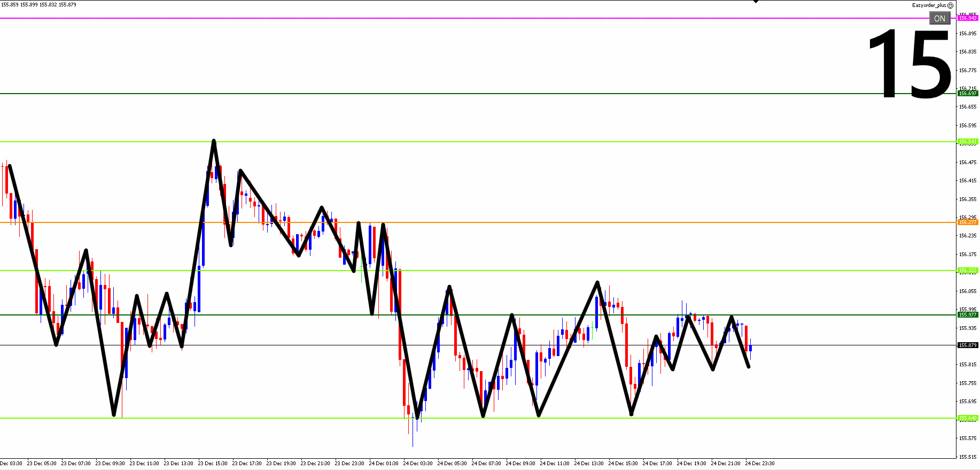Viewport: 980px width, 470px height.
Task: Click the 24 Dec 11:30 time label
Action: point(555,464)
